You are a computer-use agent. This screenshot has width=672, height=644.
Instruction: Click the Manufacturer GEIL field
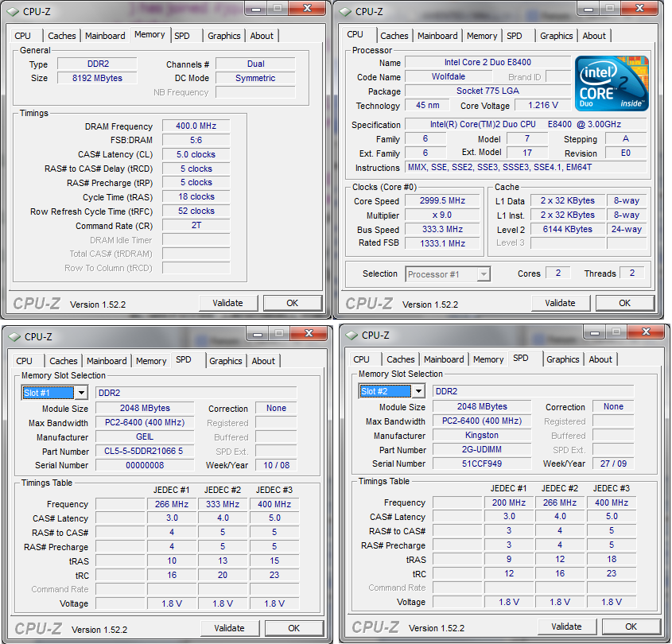point(145,436)
